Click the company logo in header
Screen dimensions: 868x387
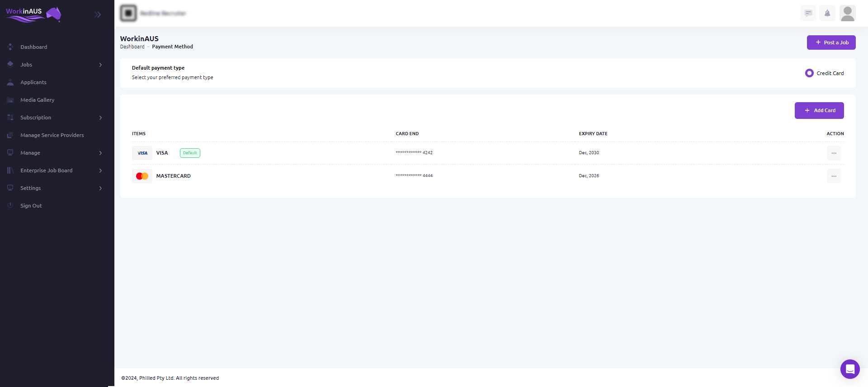pyautogui.click(x=128, y=13)
